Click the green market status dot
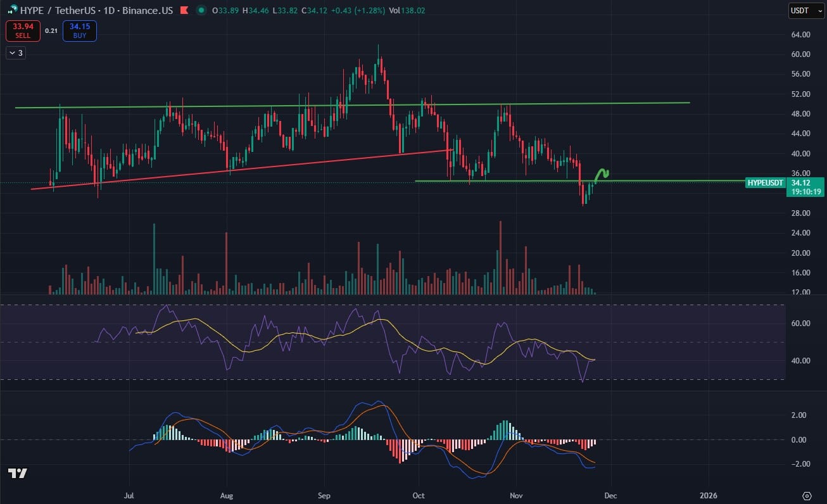Screen dimensions: 827x504 201,9
